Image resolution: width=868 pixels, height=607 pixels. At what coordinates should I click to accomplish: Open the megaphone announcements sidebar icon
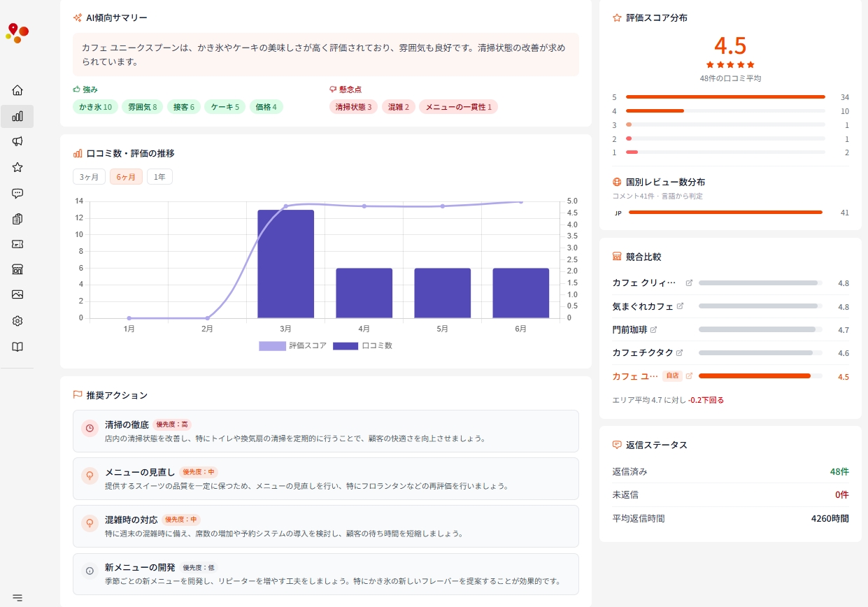point(17,141)
